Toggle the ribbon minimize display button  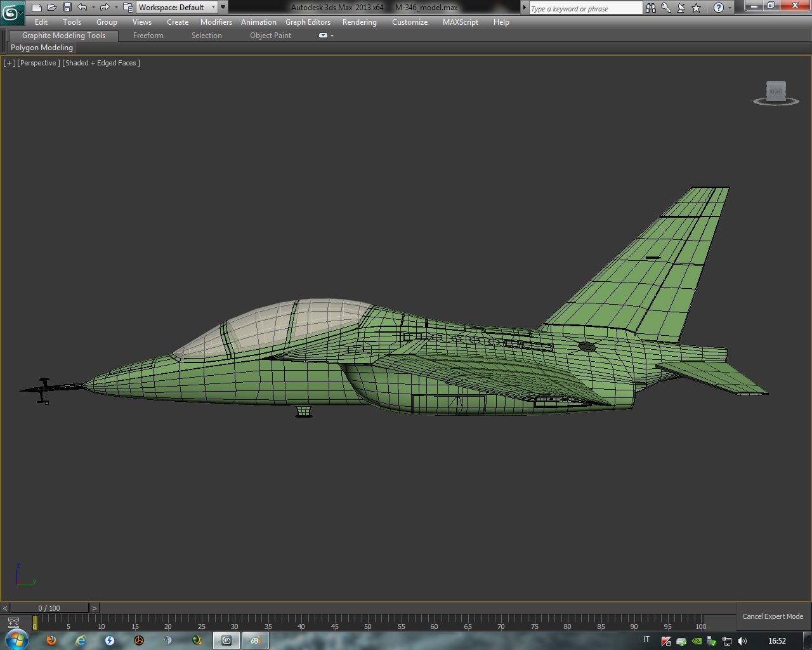tap(323, 36)
